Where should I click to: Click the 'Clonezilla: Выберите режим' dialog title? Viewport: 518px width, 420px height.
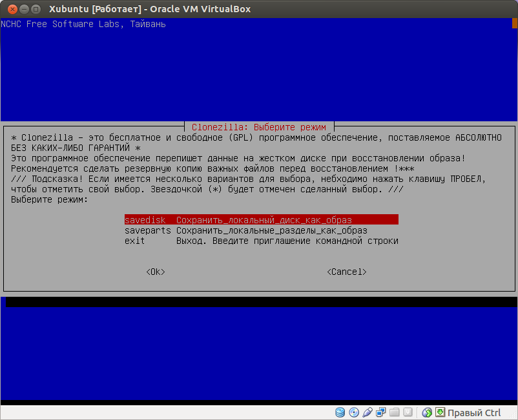(258, 127)
